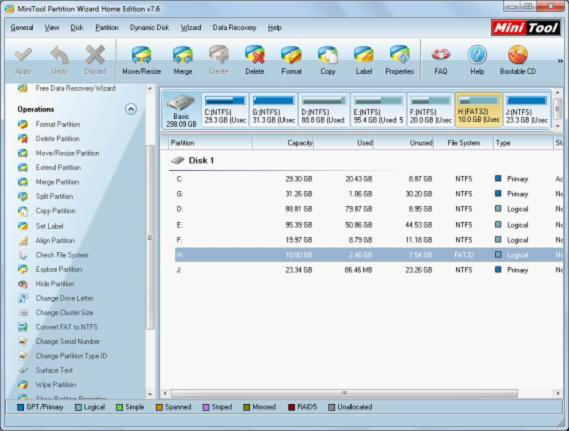Choose Extend Partition operation
This screenshot has width=569, height=431.
58,167
